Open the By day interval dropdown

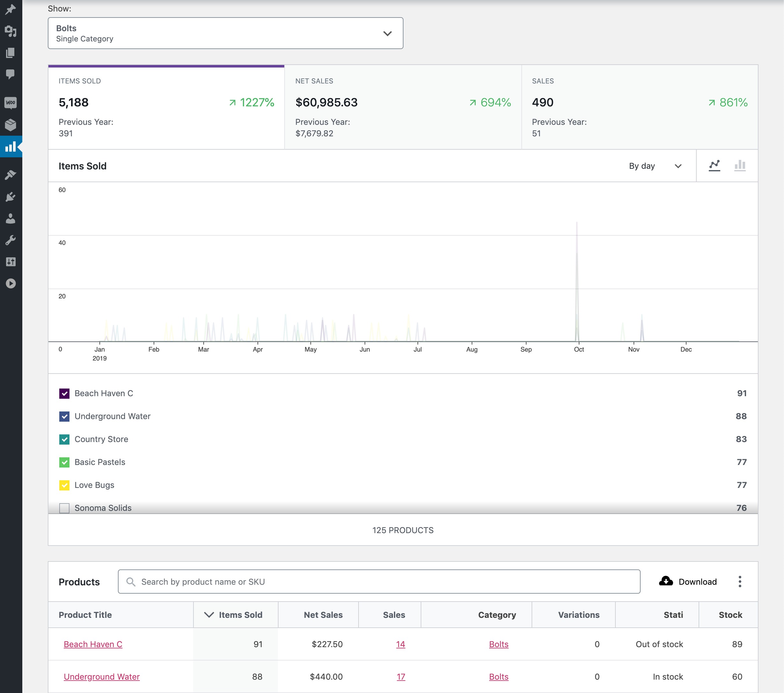pyautogui.click(x=655, y=166)
